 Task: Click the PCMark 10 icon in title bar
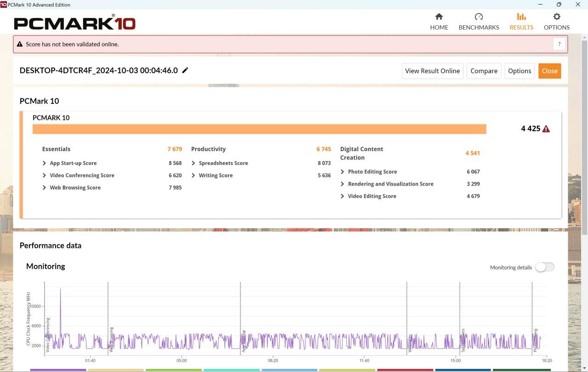click(x=4, y=5)
